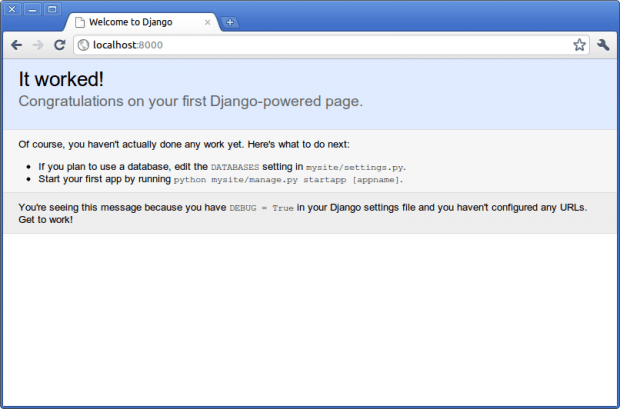The width and height of the screenshot is (620, 409).
Task: Close the browser window
Action: pyautogui.click(x=14, y=8)
